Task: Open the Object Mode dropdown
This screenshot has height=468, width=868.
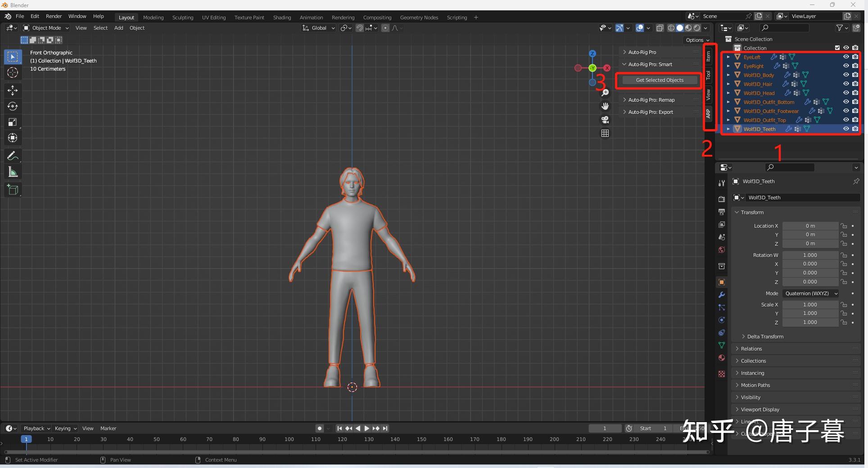Action: [x=46, y=28]
